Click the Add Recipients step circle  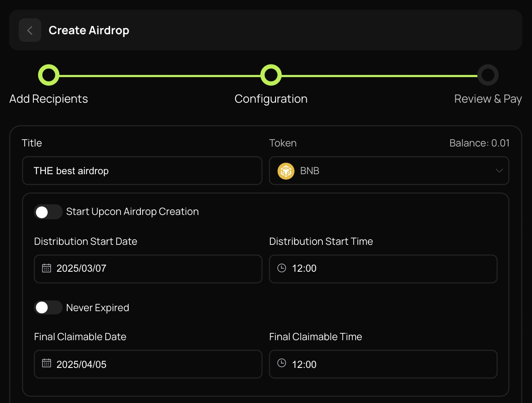pos(49,75)
